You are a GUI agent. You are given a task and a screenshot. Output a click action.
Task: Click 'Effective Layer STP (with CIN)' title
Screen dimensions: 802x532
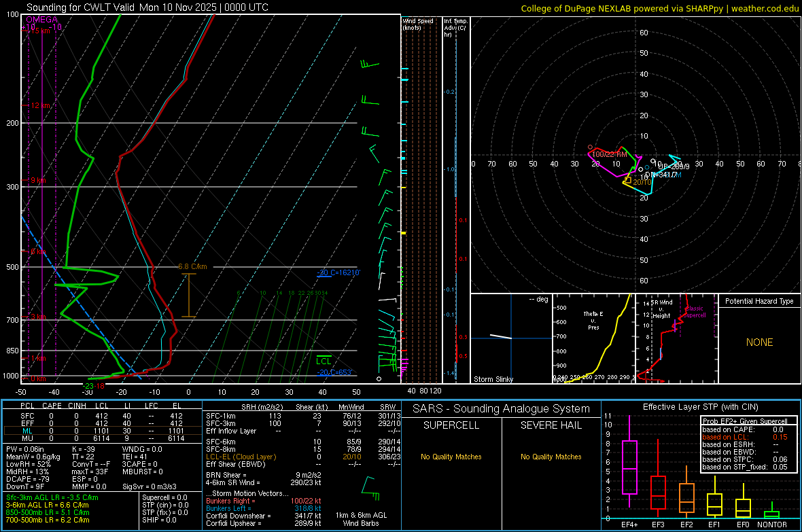click(x=701, y=407)
